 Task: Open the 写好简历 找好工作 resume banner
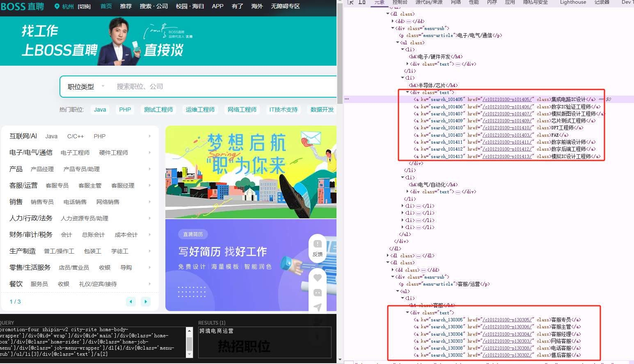coord(251,265)
